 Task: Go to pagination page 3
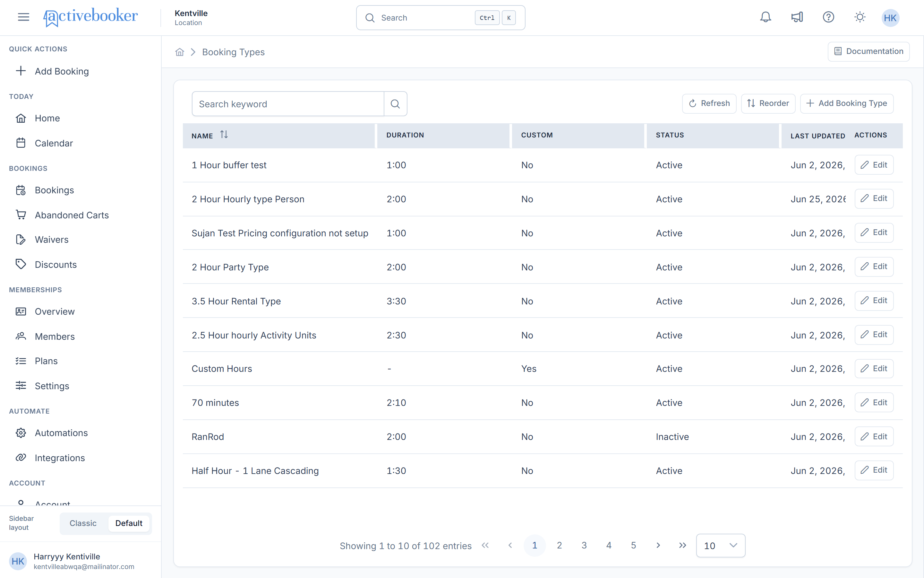(x=584, y=546)
